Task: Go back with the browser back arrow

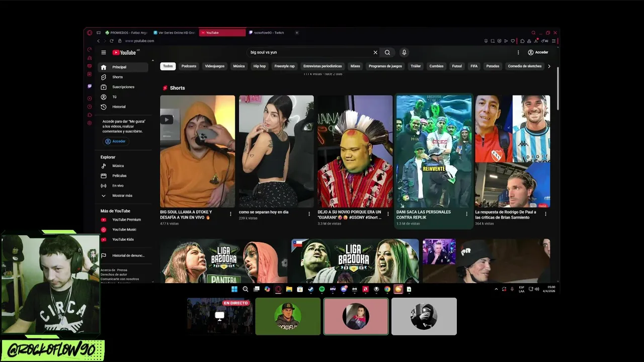Action: (98, 41)
